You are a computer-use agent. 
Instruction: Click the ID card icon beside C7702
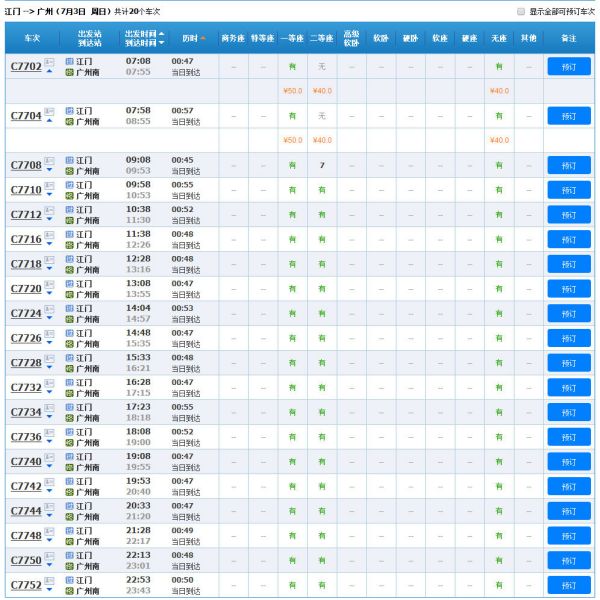coord(49,62)
